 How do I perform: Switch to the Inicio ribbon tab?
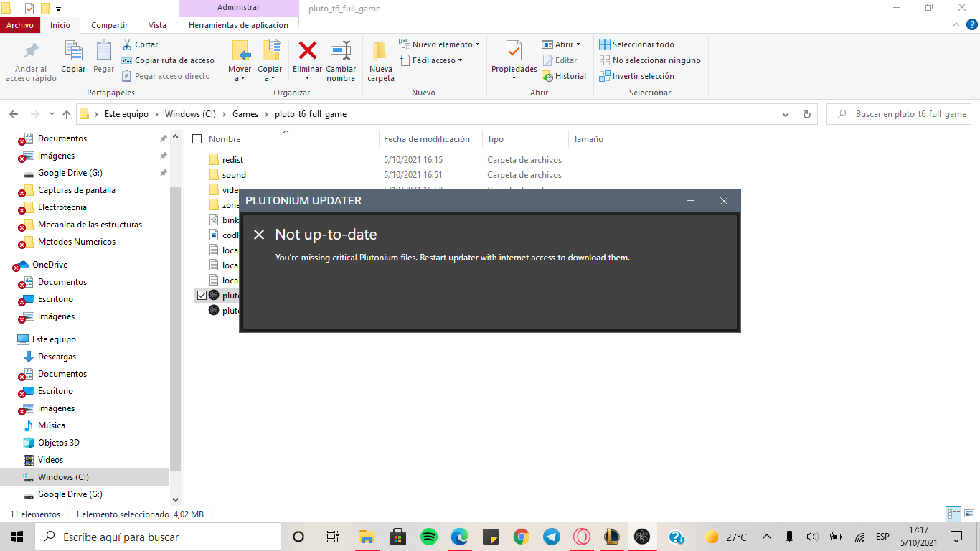(60, 25)
